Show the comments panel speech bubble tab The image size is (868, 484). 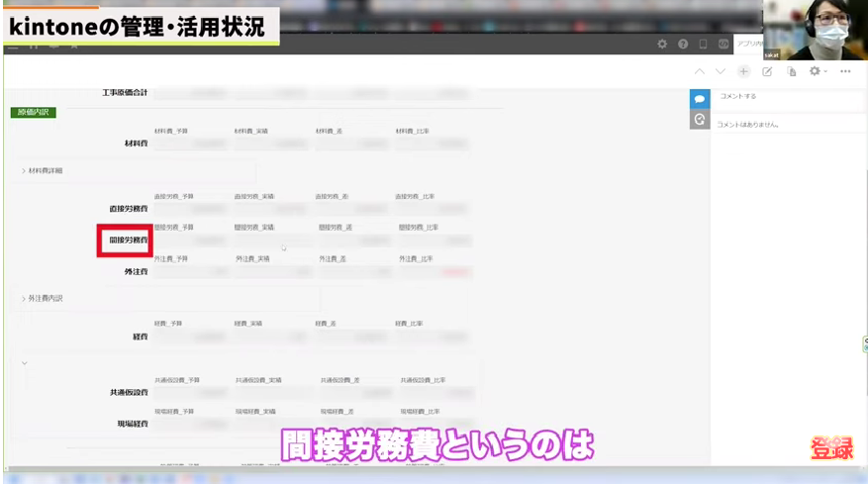tap(700, 99)
